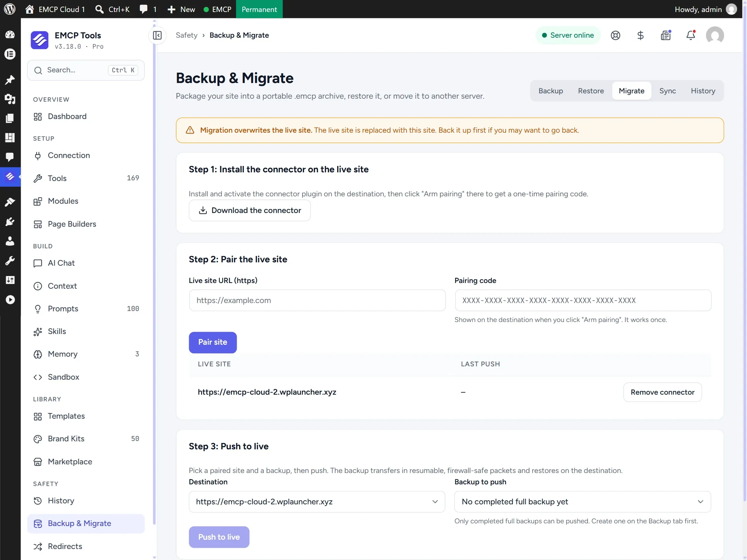Open the notifications bell icon
This screenshot has width=747, height=560.
pyautogui.click(x=691, y=35)
